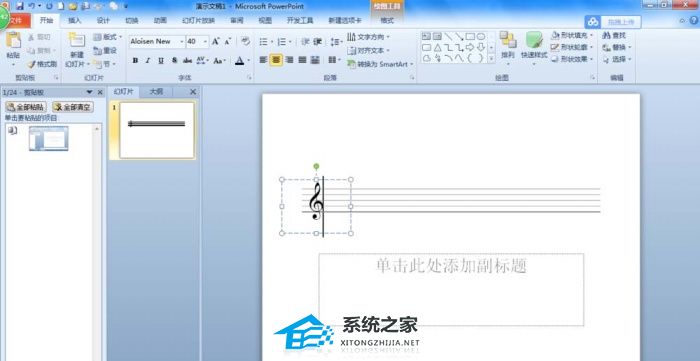The height and width of the screenshot is (361, 700).
Task: Close the clipboard task pane
Action: 100,92
